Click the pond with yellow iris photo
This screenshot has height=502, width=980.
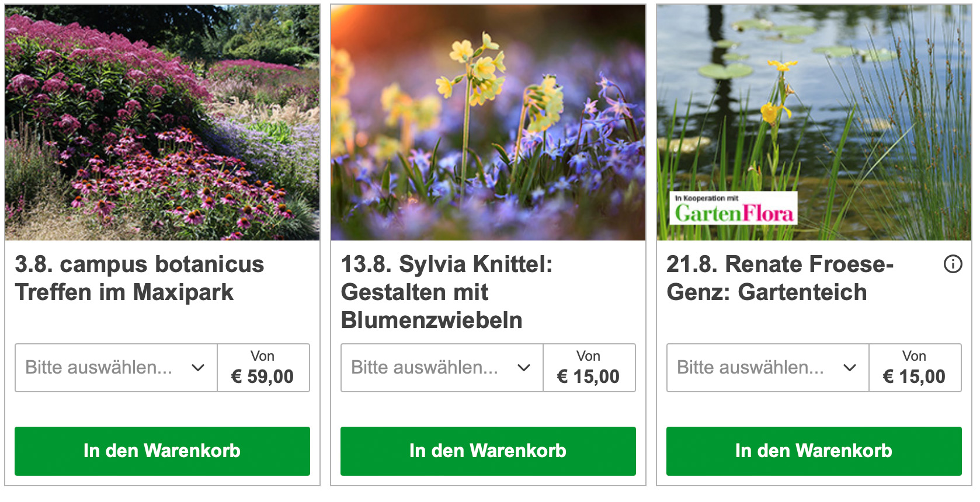point(814,105)
